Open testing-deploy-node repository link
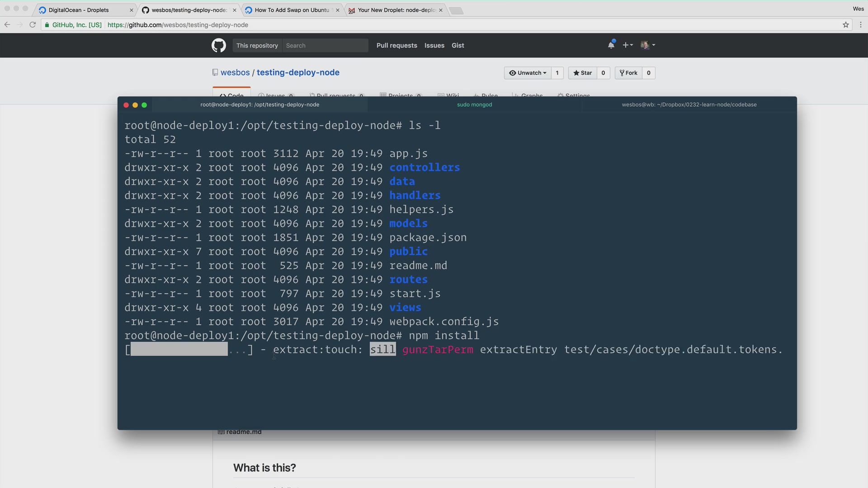 (298, 73)
